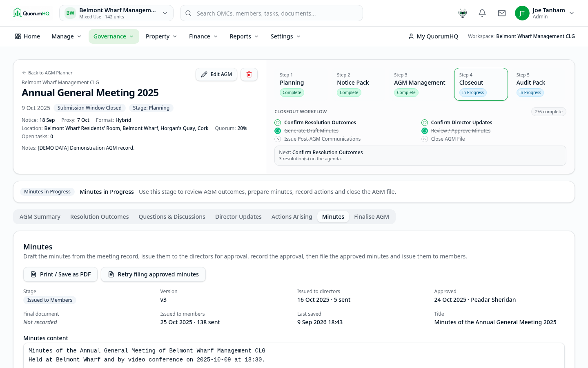This screenshot has width=588, height=368.
Task: Click step 5 Issue Post-AGM Communications marker
Action: point(278,139)
